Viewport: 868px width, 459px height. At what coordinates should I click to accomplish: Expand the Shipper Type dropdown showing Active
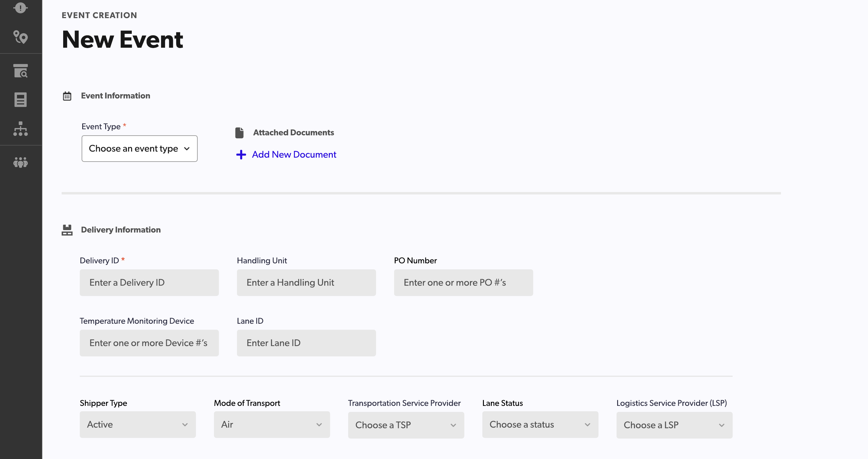tap(138, 425)
